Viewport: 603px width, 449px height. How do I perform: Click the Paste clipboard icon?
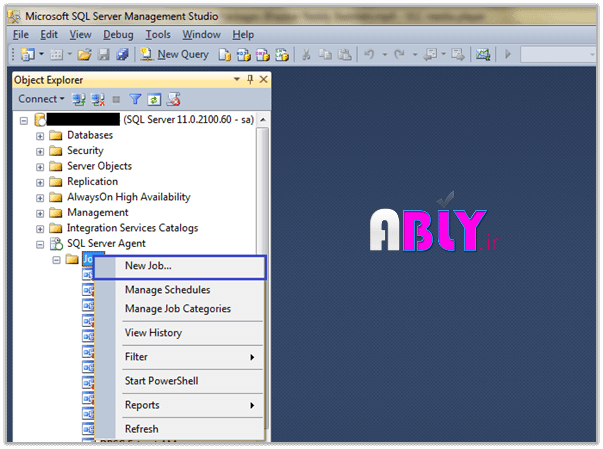click(x=345, y=55)
